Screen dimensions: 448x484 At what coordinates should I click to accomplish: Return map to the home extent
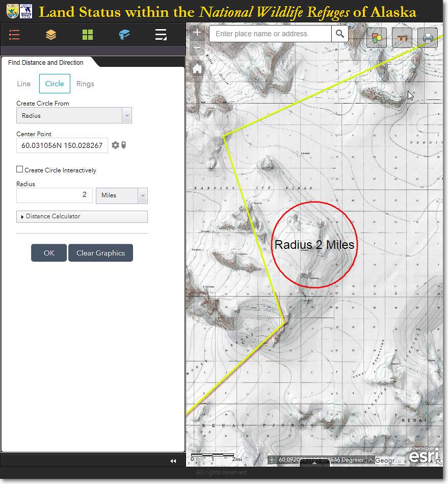[197, 69]
